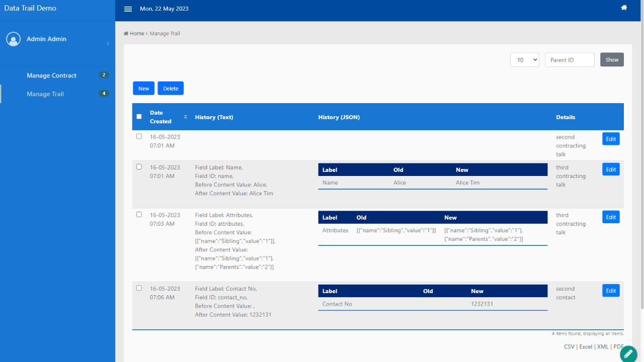Click the Manage Trail count badge 4

click(x=104, y=94)
